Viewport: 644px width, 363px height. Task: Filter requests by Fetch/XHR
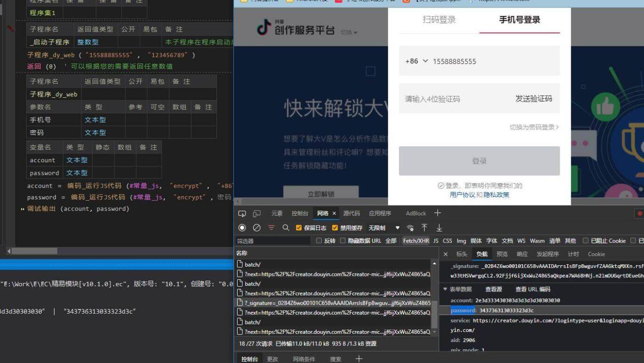click(416, 241)
